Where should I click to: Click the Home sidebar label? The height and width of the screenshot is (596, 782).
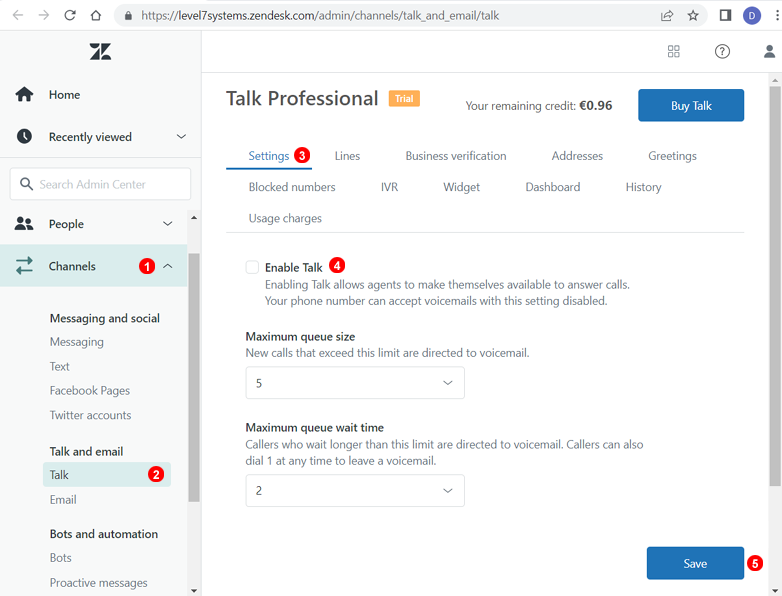click(64, 94)
